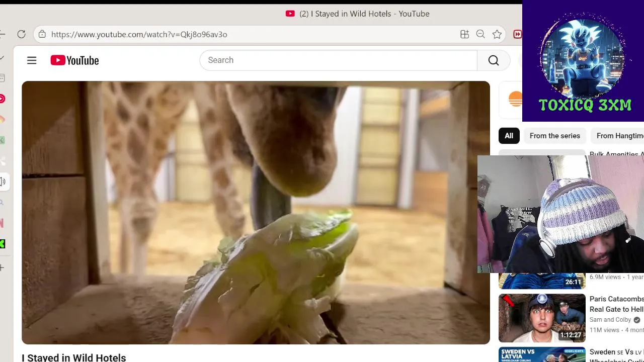Submit the search with the magnifier button
Viewport: 644px width, 362px height.
494,60
